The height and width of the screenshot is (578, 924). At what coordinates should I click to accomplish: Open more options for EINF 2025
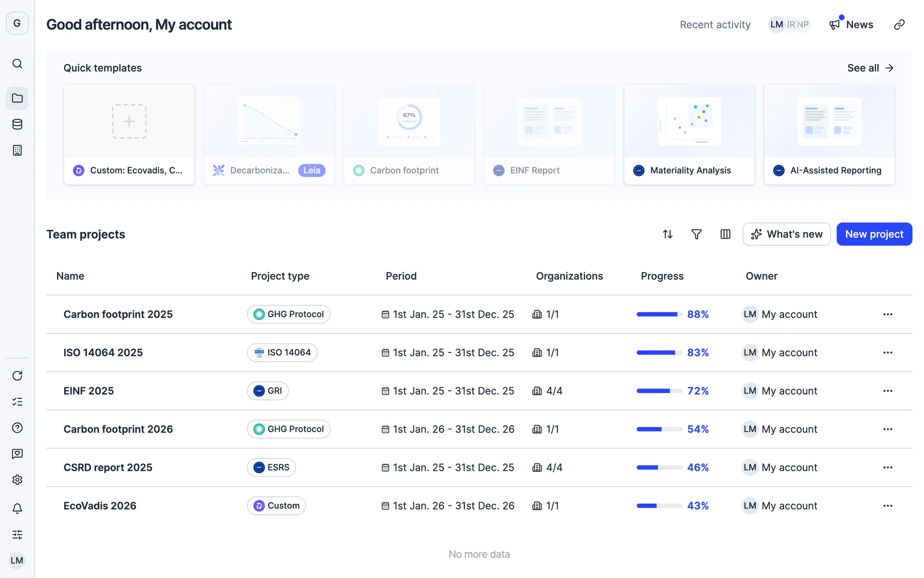tap(888, 391)
